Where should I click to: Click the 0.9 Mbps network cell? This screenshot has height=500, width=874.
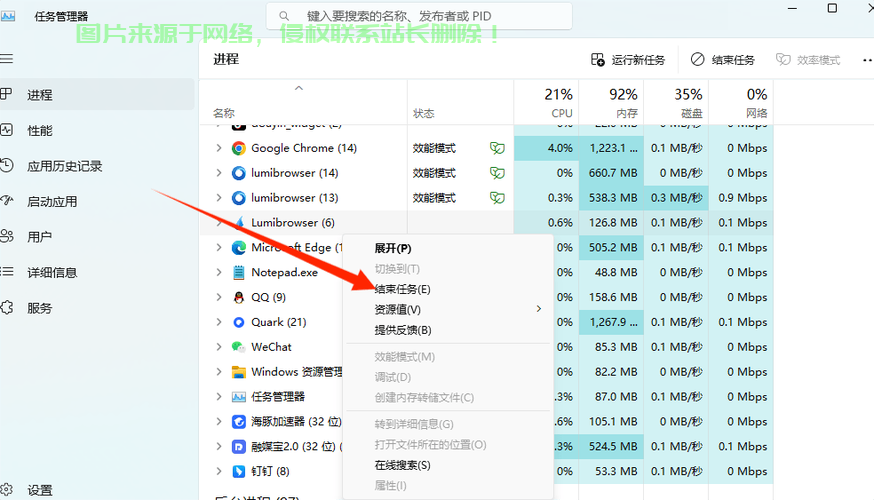click(741, 198)
